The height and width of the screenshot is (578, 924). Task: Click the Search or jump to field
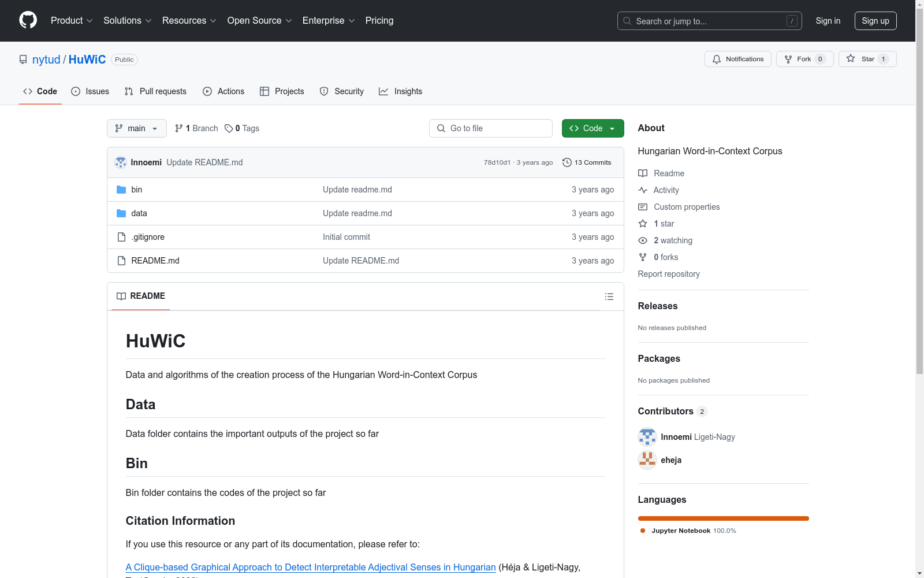click(710, 21)
